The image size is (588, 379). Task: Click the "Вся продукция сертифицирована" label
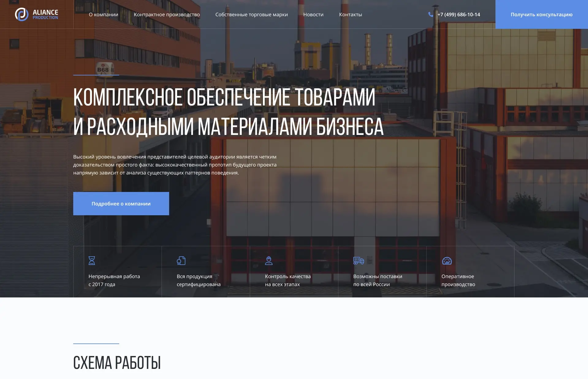199,280
